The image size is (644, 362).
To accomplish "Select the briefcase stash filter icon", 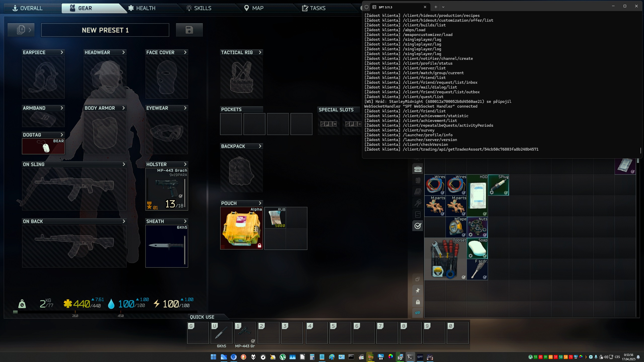I will [x=418, y=169].
